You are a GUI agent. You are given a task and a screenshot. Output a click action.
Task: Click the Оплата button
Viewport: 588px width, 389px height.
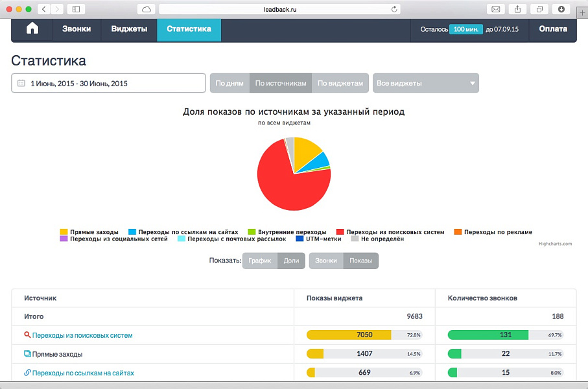552,29
